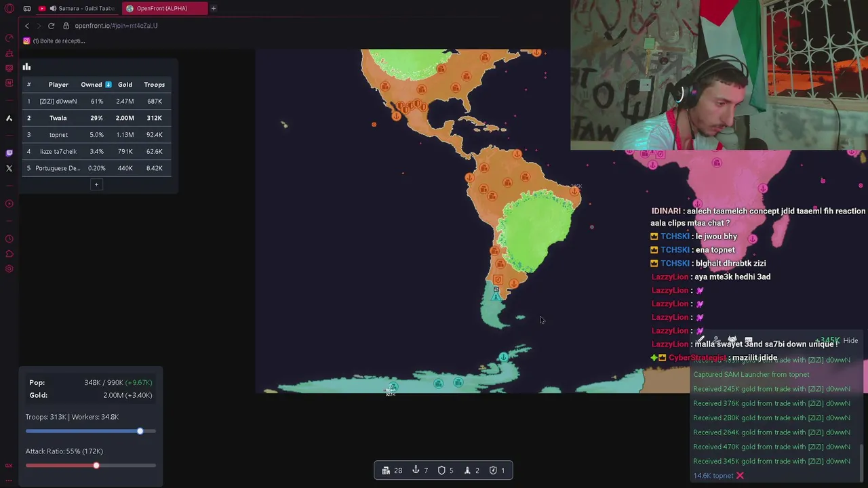Reload the OpenFront page
Viewport: 868px width, 488px height.
(x=51, y=26)
